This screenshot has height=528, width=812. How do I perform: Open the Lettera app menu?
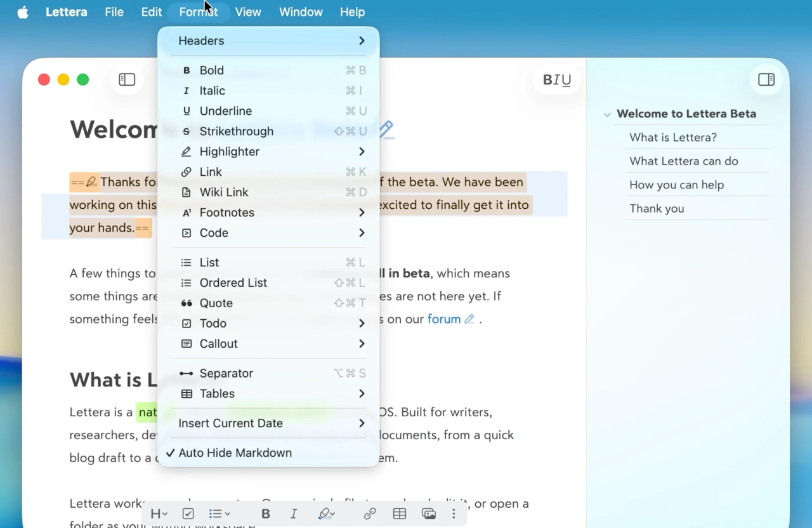(67, 12)
